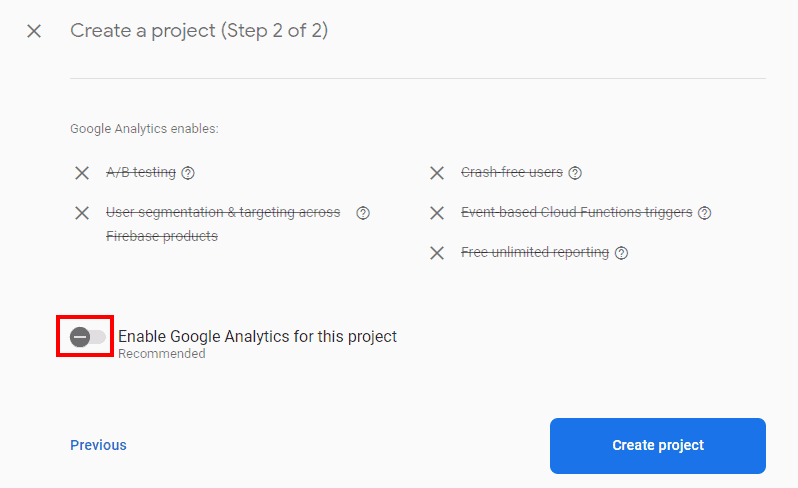Click 'Enable Google Analytics for this project' label
Screen dimensions: 798x488
[257, 336]
